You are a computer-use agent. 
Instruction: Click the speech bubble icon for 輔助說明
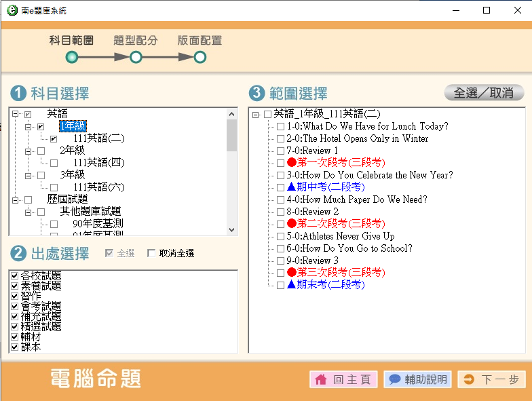click(x=394, y=380)
